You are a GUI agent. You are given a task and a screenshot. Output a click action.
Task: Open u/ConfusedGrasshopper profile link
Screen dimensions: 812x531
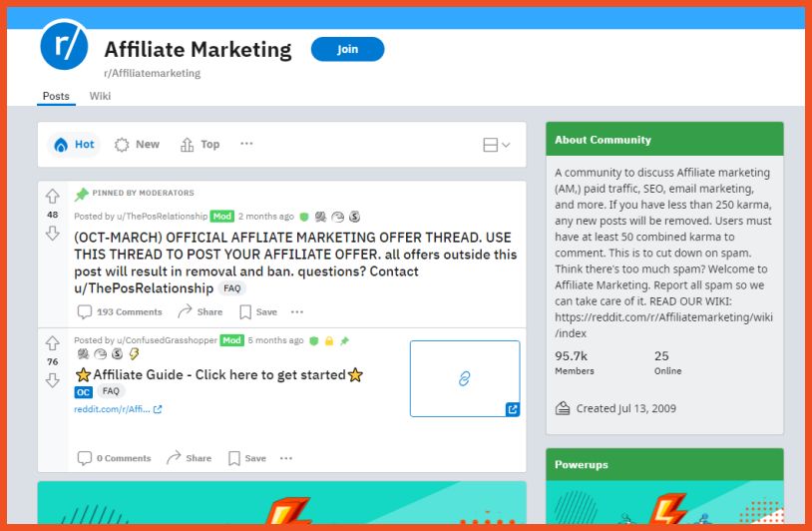pos(167,340)
